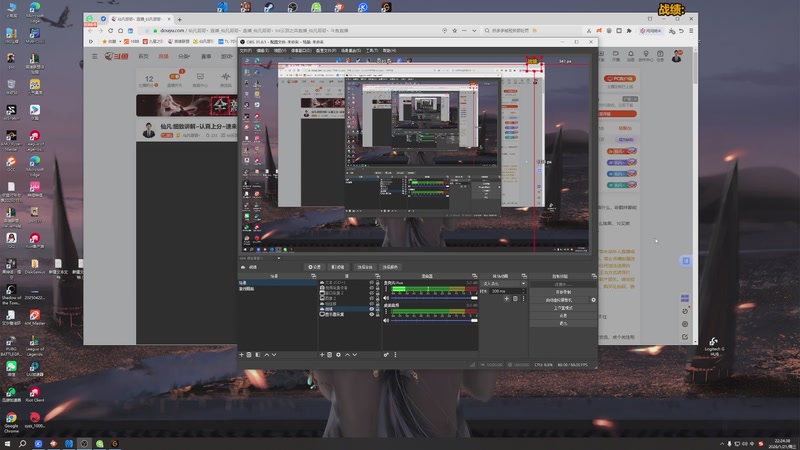Screen dimensions: 800x450
Task: Hide the 显示器采集 source via eye icon
Action: click(371, 314)
